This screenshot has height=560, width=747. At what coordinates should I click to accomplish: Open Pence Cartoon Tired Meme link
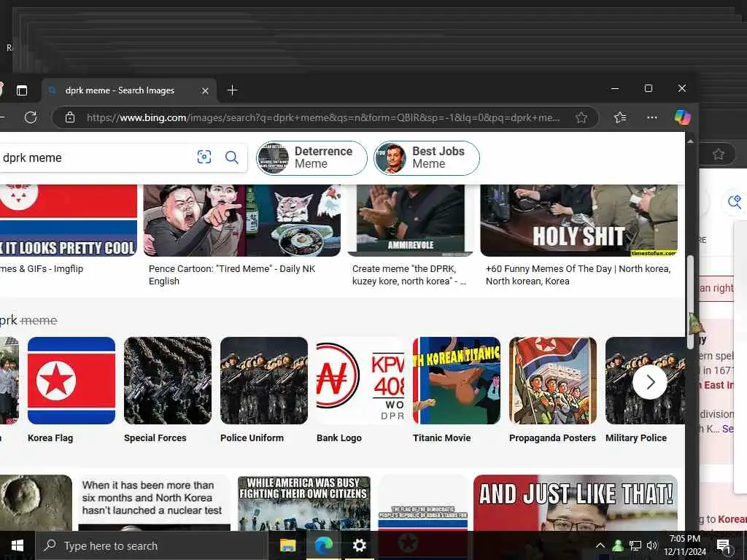click(232, 275)
